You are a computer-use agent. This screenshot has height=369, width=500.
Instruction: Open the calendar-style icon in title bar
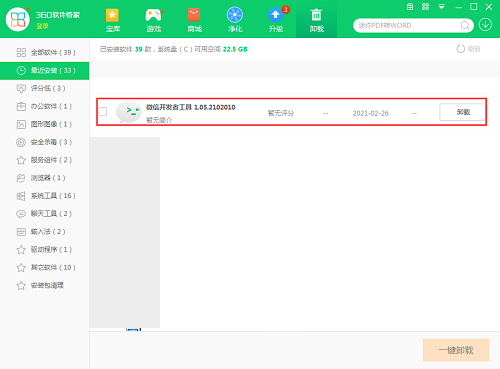pyautogui.click(x=410, y=7)
